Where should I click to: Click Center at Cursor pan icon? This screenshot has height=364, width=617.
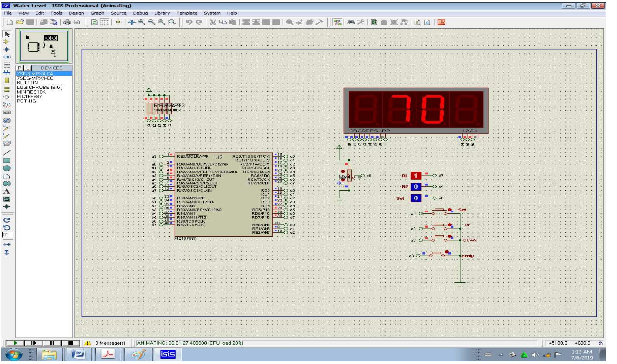pos(132,22)
